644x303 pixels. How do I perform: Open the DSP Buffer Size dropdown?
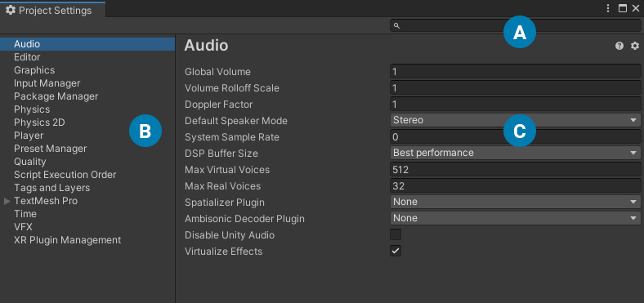coord(516,153)
